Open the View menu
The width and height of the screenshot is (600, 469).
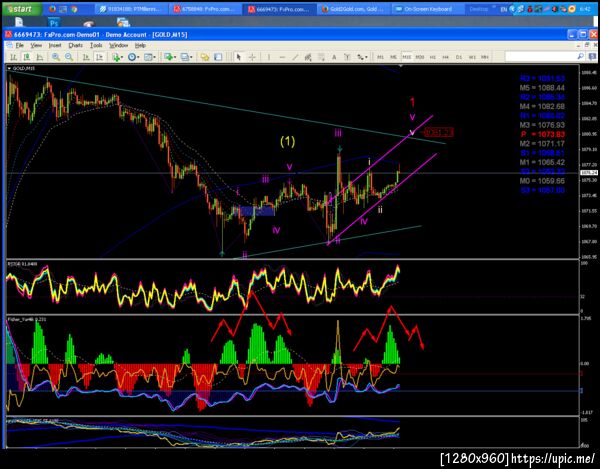(36, 46)
